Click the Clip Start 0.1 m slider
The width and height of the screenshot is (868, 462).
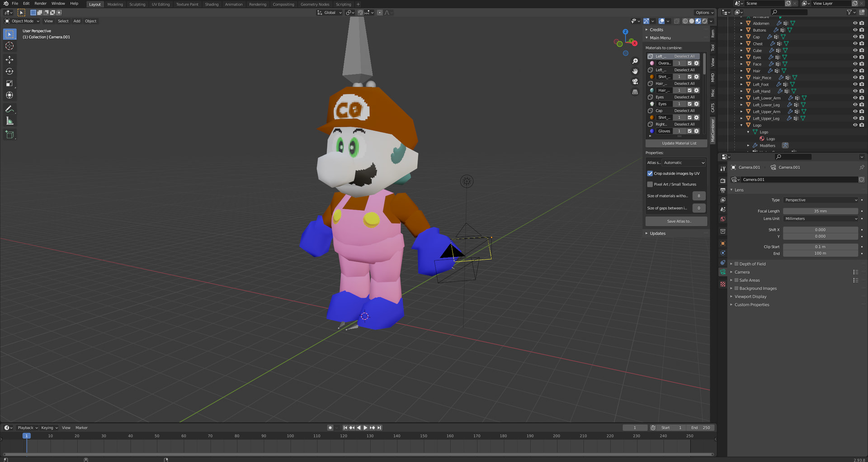click(821, 247)
